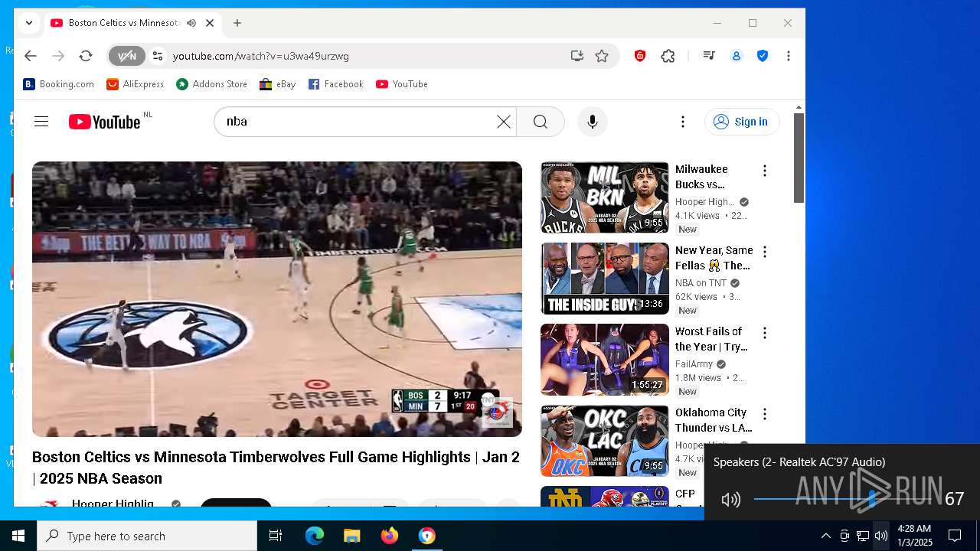Open the 'New Year, Same Fellas' video title
The width and height of the screenshot is (980, 551).
click(714, 258)
